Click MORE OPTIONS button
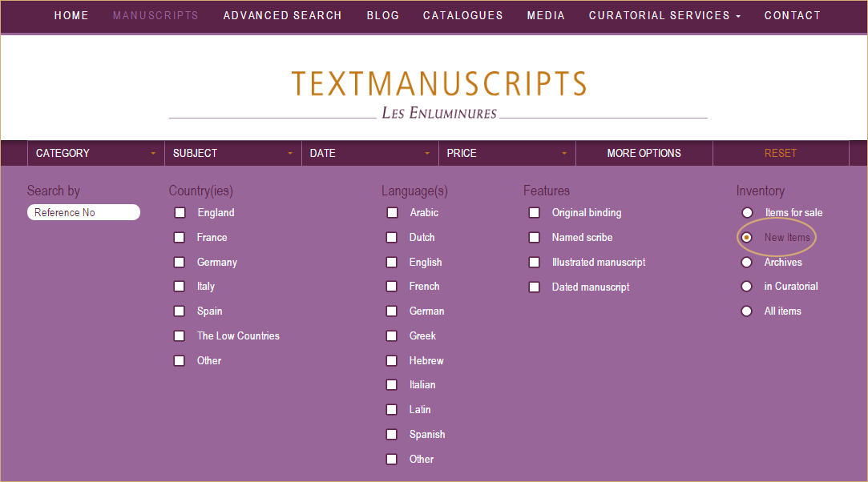This screenshot has width=868, height=482. pos(644,153)
